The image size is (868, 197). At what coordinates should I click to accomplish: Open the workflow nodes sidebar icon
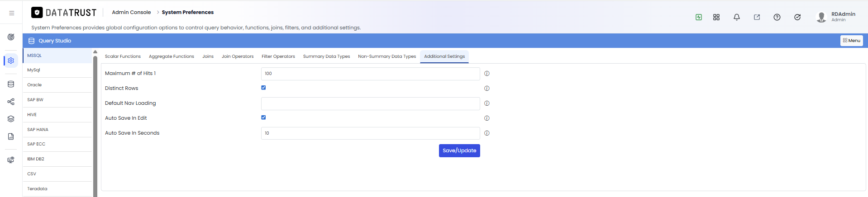[11, 102]
